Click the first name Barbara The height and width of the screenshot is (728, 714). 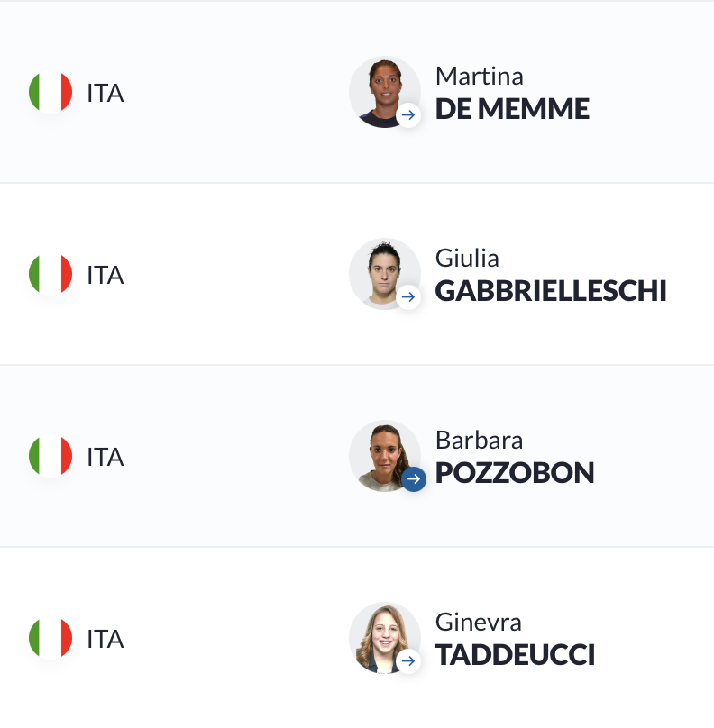479,441
